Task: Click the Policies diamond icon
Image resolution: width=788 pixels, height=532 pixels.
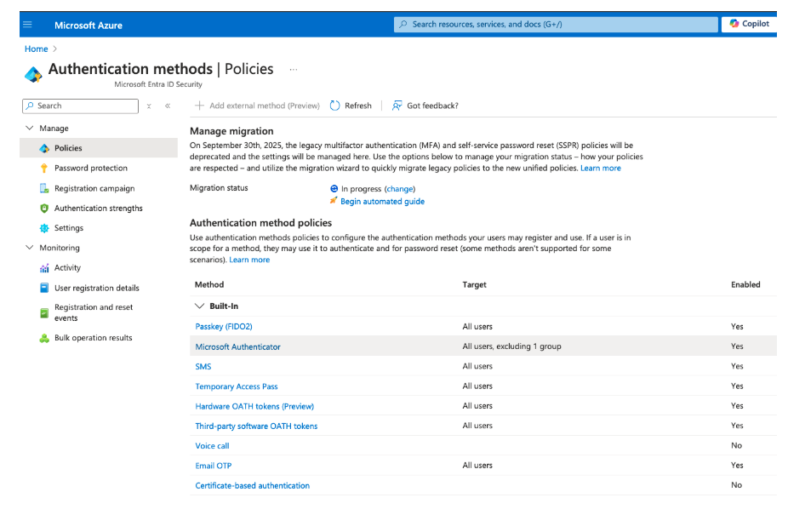Action: pos(44,148)
